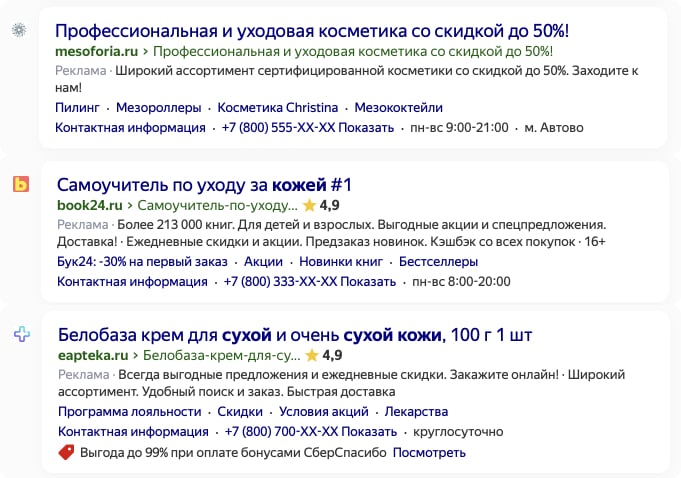Open the Пилинг sitelink
Image resolution: width=681 pixels, height=478 pixels.
tap(77, 107)
